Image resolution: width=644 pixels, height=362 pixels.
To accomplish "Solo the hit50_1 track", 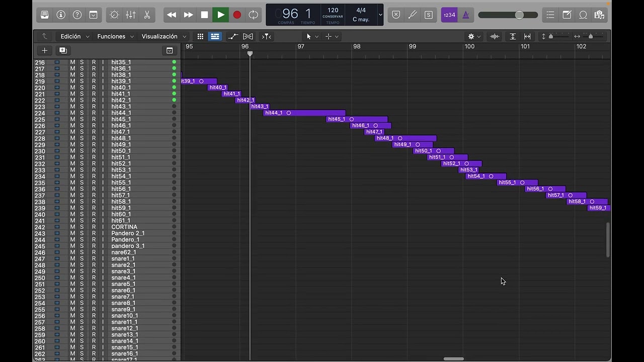I will 82,151.
